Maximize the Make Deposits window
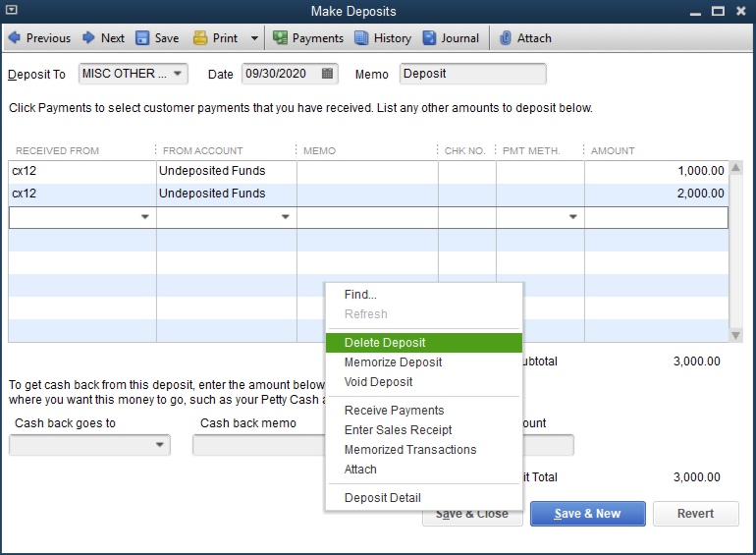Viewport: 756px width, 555px height. coord(718,11)
